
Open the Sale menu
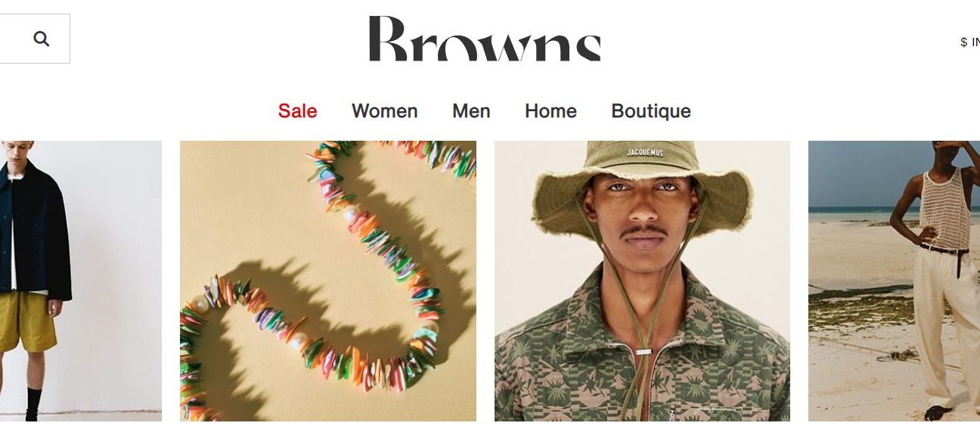297,111
